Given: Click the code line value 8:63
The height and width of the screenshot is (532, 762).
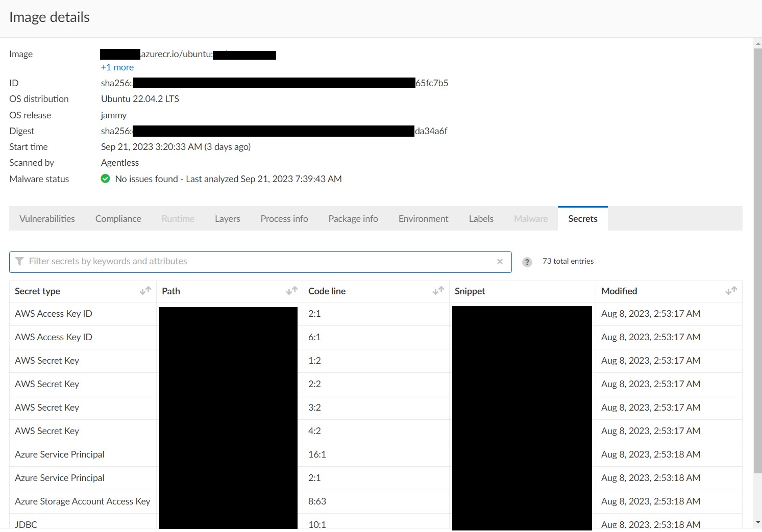Looking at the screenshot, I should tap(317, 501).
